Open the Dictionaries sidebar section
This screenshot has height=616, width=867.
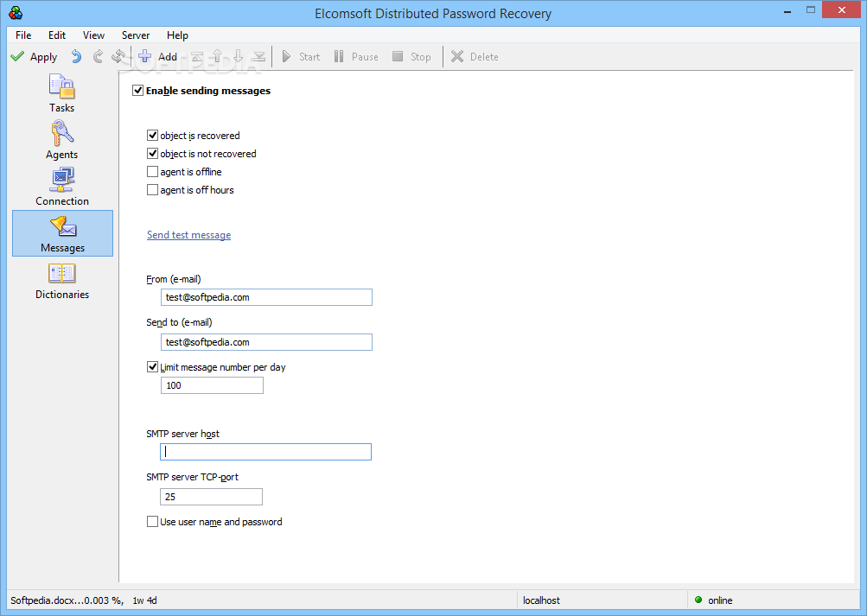(62, 281)
